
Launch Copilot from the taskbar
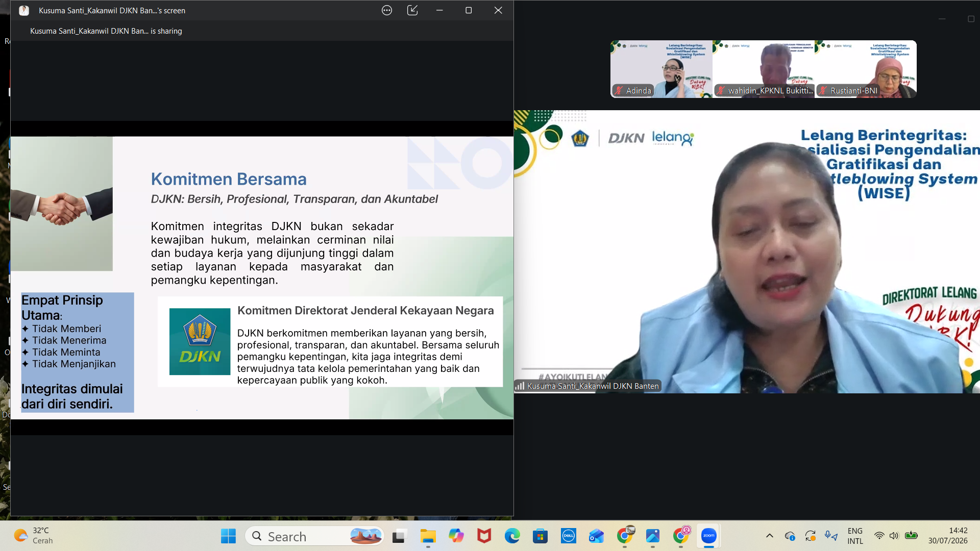coord(456,536)
